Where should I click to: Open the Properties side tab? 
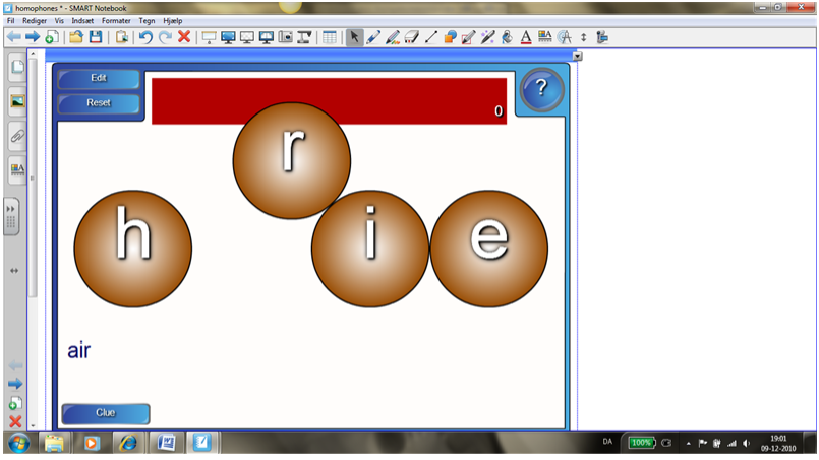(17, 170)
